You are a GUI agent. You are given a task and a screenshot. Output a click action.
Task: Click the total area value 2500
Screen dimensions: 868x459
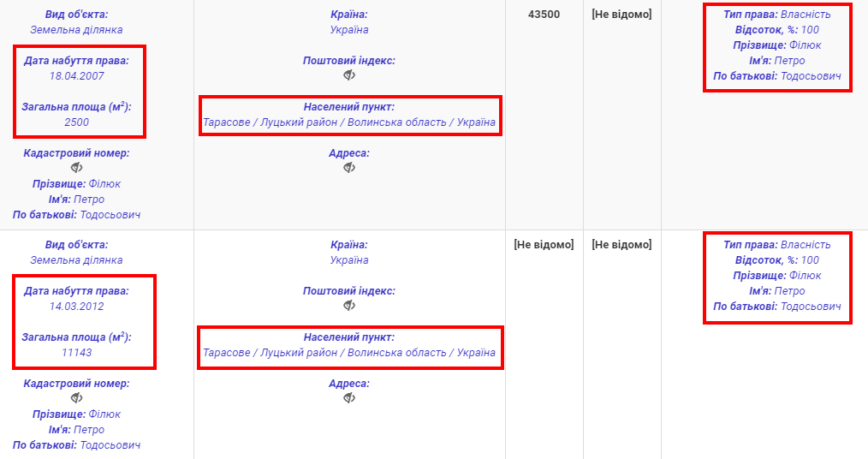click(76, 122)
